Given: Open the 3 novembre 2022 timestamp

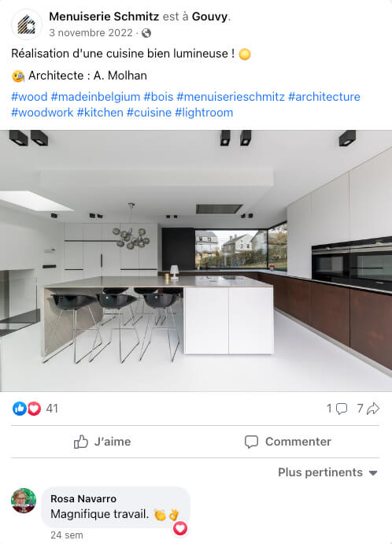Looking at the screenshot, I should click(91, 32).
